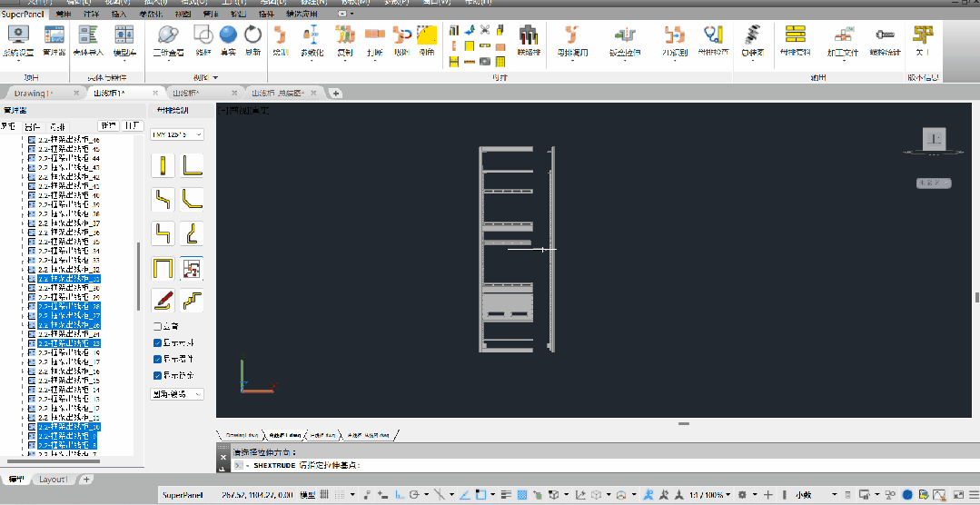980x505 pixels.
Task: Click the blue realistic sphere view icon
Action: [228, 35]
